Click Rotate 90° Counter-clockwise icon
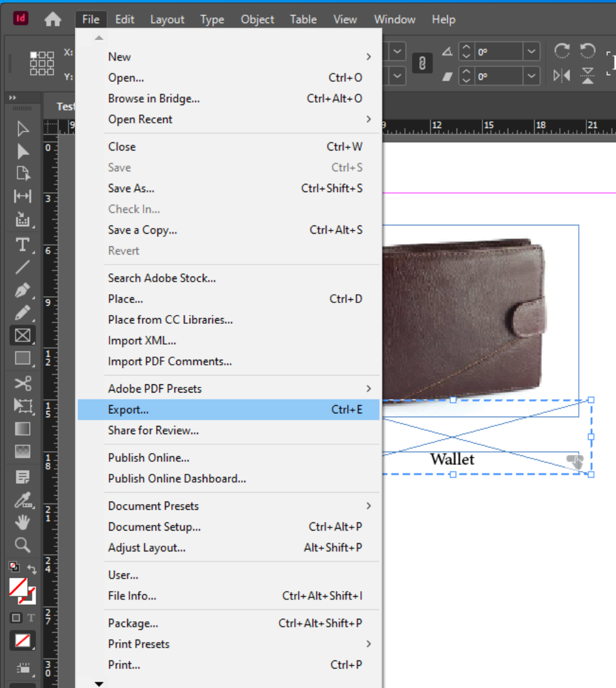Image resolution: width=616 pixels, height=688 pixels. click(x=588, y=51)
